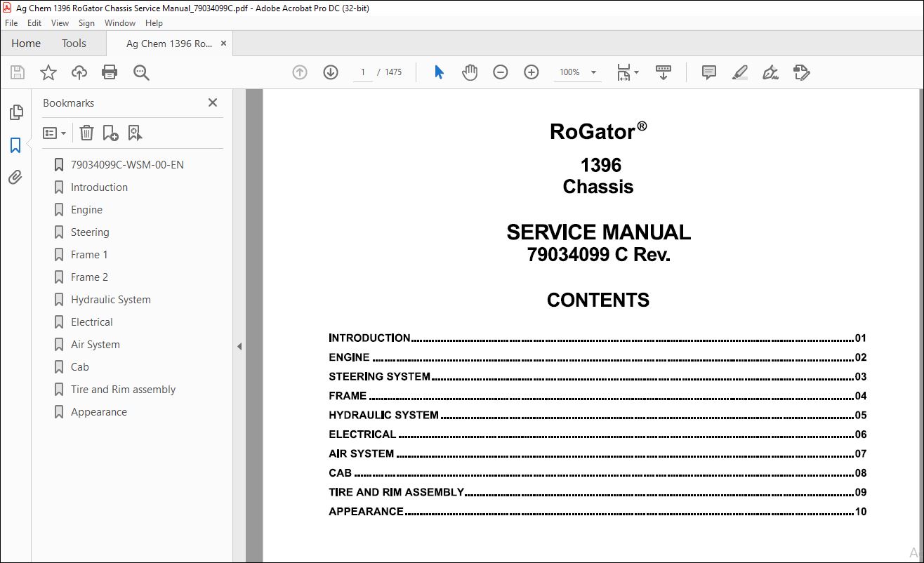924x563 pixels.
Task: Open the Sign menu
Action: (86, 23)
